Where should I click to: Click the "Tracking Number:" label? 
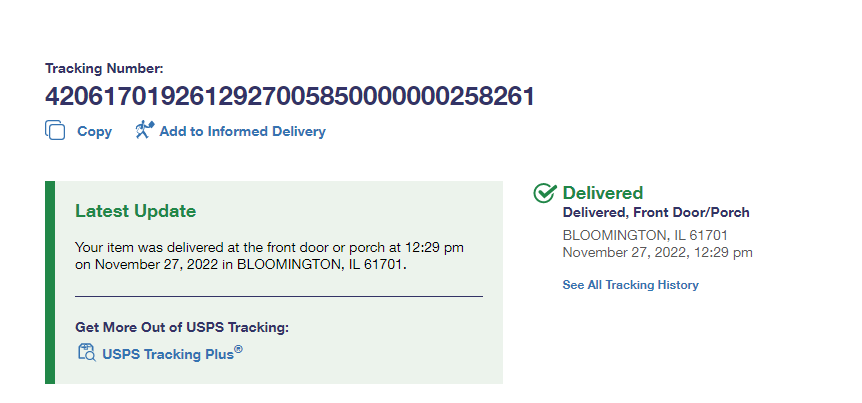[x=104, y=69]
